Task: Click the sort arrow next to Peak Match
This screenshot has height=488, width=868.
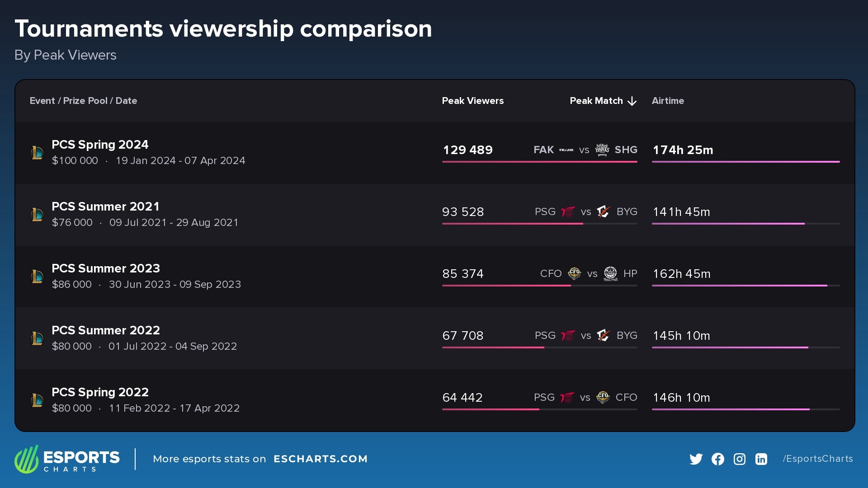Action: coord(632,101)
